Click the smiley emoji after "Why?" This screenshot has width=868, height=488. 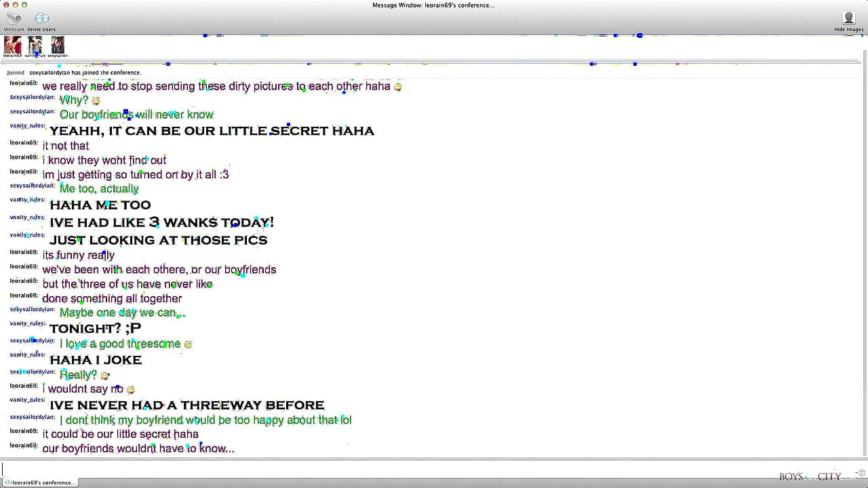coord(96,101)
